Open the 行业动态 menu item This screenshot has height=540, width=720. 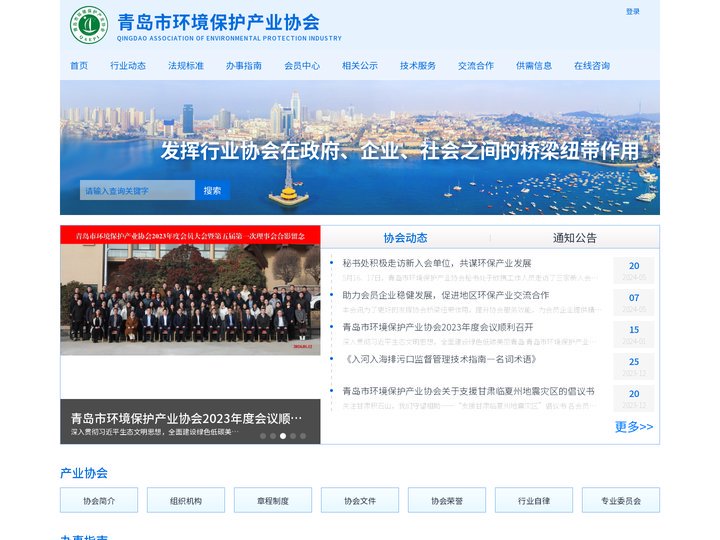pos(128,66)
